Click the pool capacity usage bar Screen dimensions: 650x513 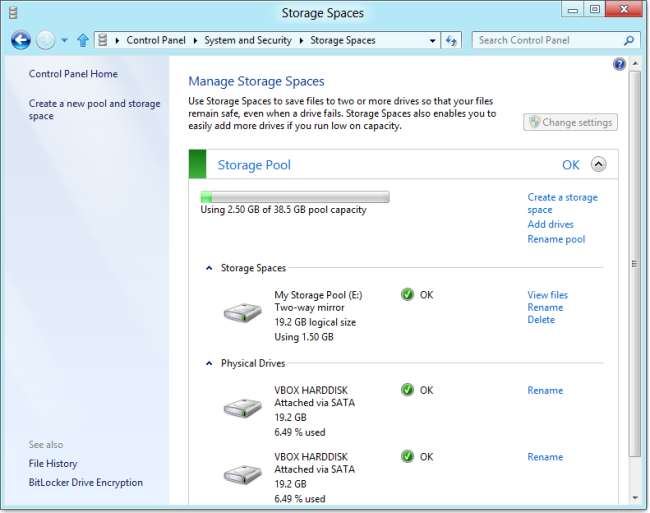[294, 197]
